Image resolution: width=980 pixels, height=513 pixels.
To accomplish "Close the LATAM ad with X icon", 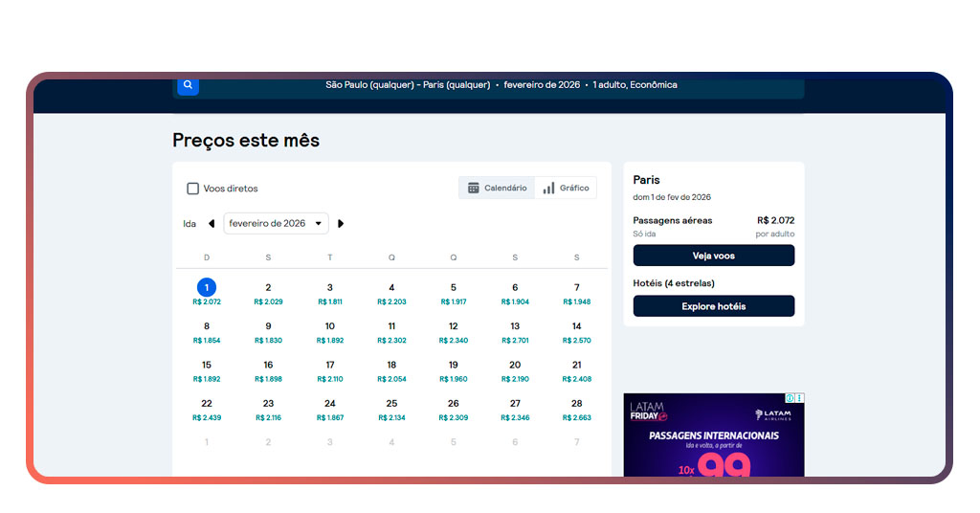I will pos(800,398).
